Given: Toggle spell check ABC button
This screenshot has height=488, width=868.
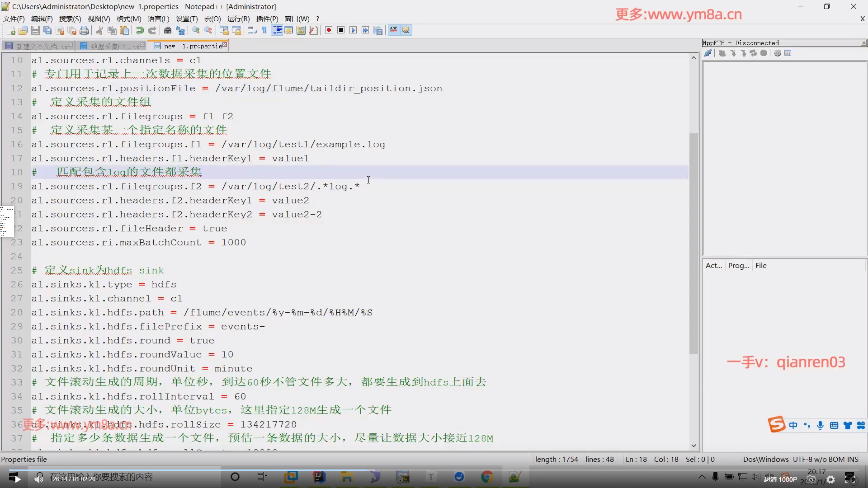Looking at the screenshot, I should tap(394, 30).
